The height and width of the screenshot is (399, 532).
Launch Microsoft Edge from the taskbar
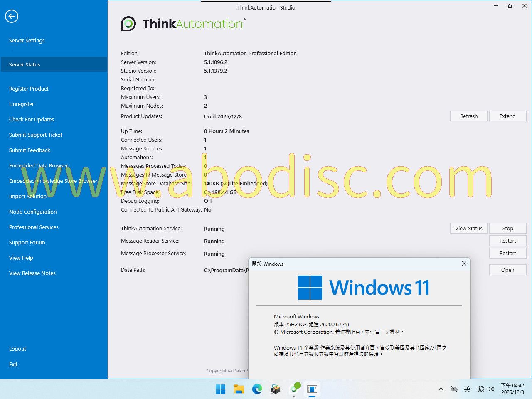click(257, 389)
